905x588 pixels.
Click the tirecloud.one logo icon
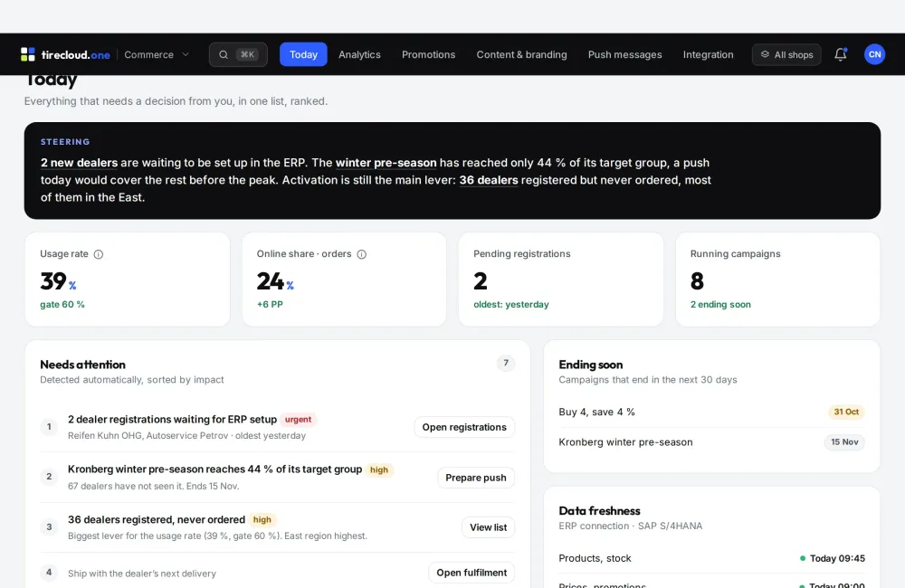click(28, 54)
